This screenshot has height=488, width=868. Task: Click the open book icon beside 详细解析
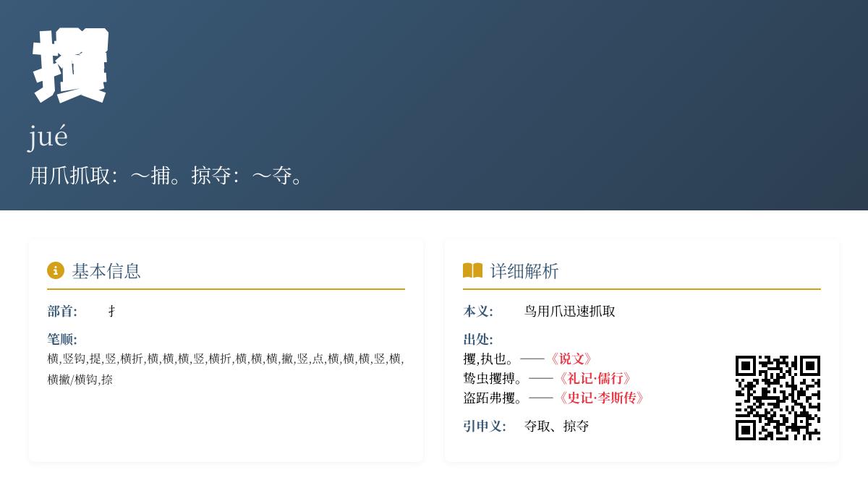472,270
